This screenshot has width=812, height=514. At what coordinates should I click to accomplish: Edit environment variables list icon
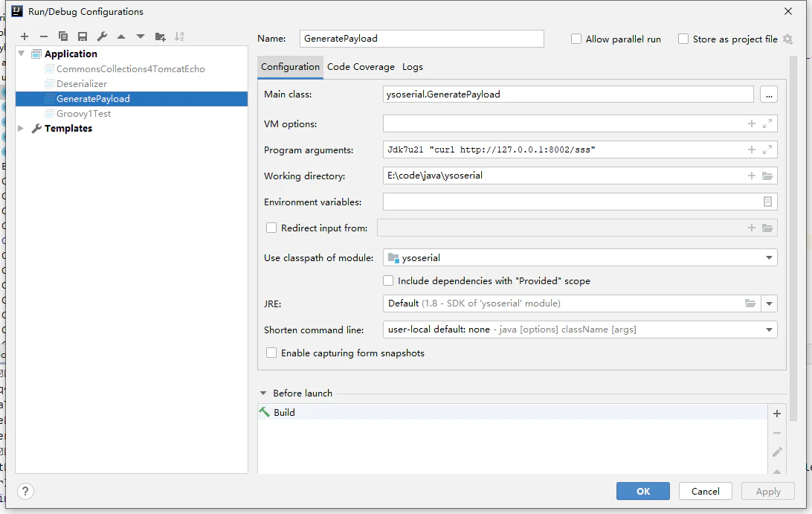767,202
